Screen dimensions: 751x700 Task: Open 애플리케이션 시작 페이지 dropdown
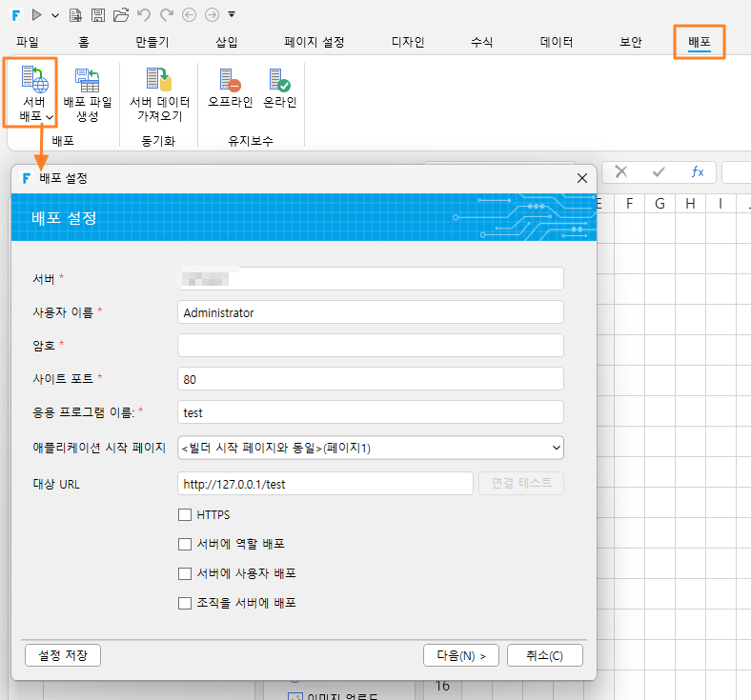point(370,448)
